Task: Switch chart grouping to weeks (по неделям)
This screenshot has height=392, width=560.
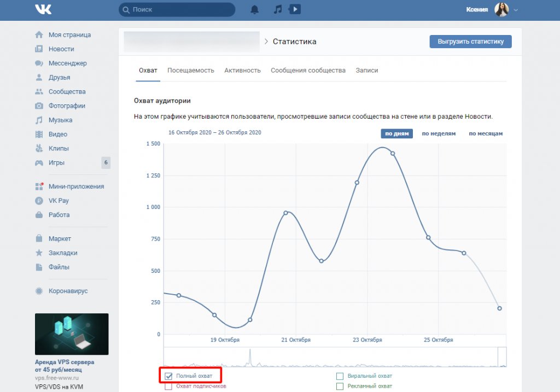Action: [x=439, y=133]
